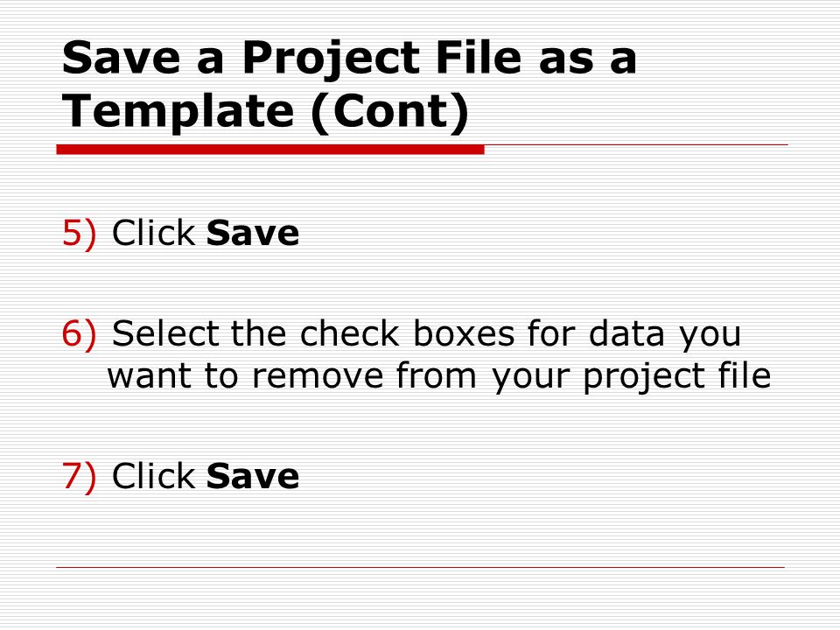Viewport: 840px width, 630px height.
Task: Click the words "check boxes" in step 6
Action: [x=407, y=333]
